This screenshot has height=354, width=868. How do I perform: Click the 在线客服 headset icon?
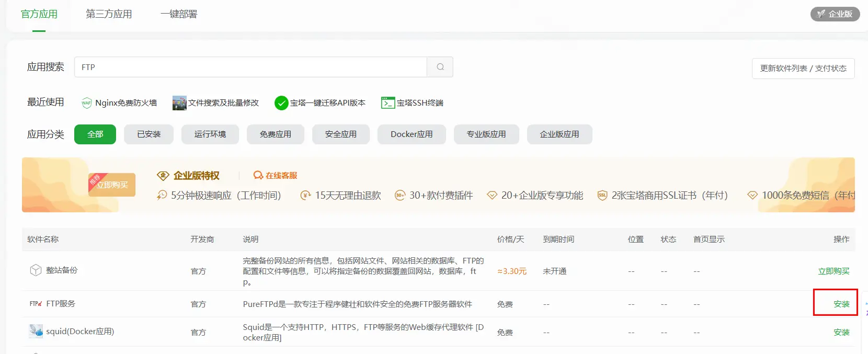point(258,176)
